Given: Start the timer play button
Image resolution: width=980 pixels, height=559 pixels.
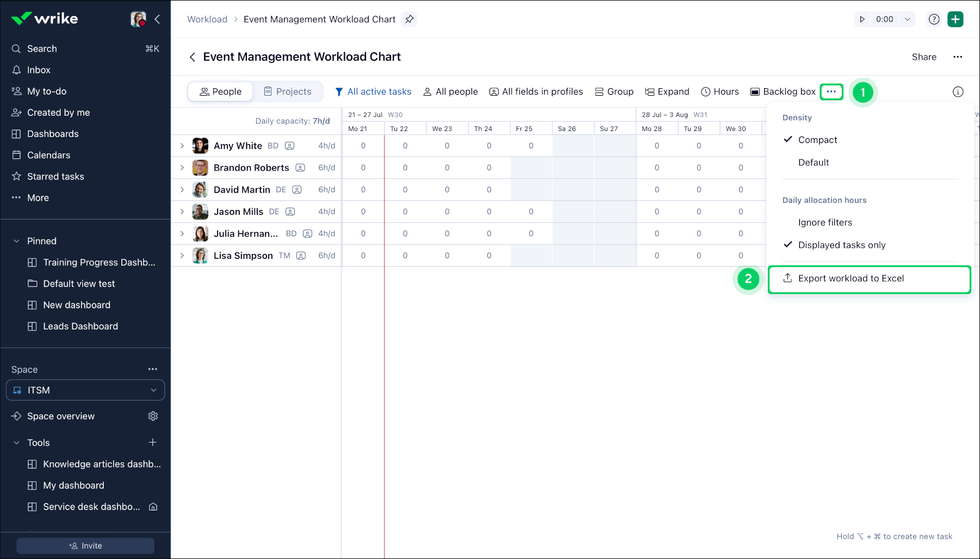Looking at the screenshot, I should [862, 19].
